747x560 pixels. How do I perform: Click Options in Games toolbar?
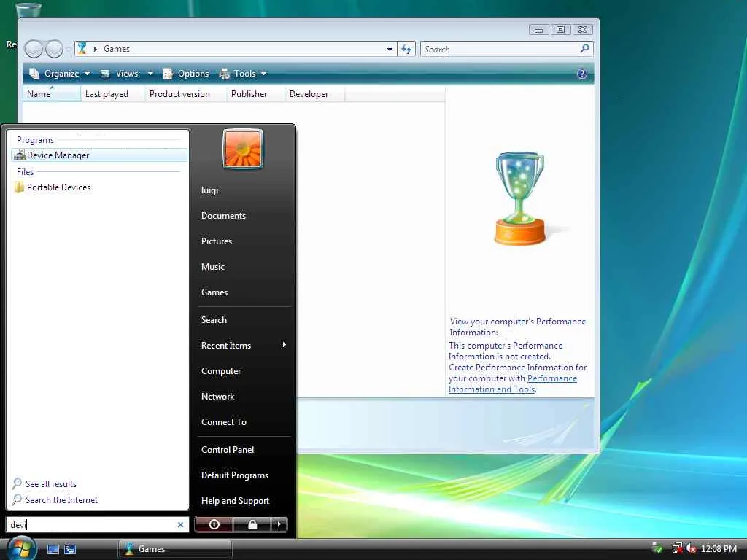point(186,74)
